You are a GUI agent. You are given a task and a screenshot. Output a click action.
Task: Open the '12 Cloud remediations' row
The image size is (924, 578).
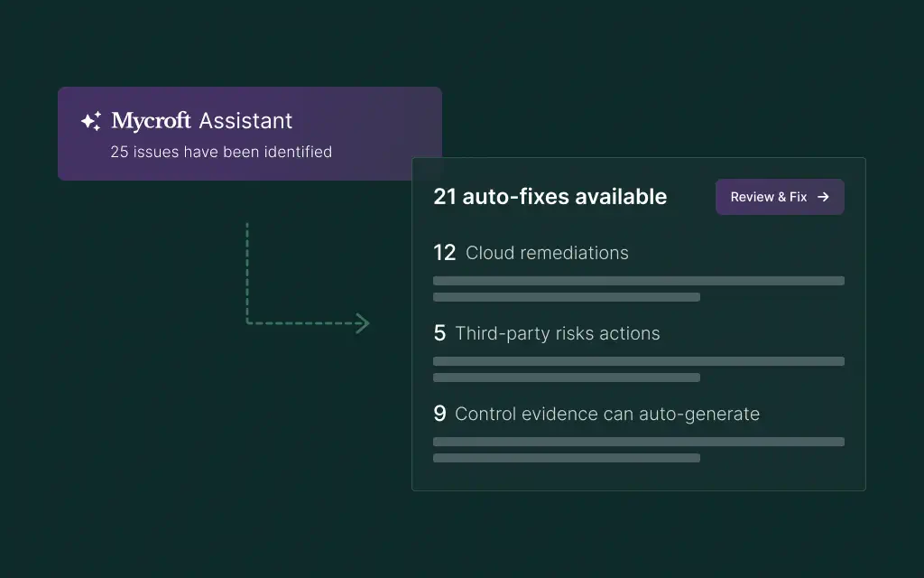click(x=531, y=253)
